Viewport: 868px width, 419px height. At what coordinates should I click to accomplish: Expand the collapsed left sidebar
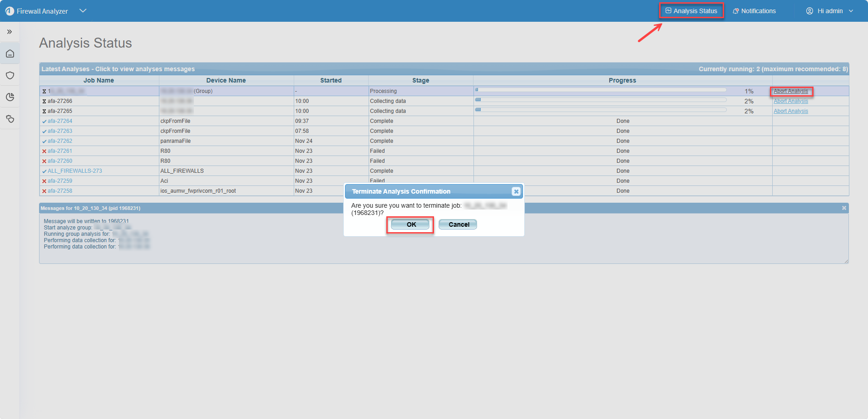click(10, 32)
